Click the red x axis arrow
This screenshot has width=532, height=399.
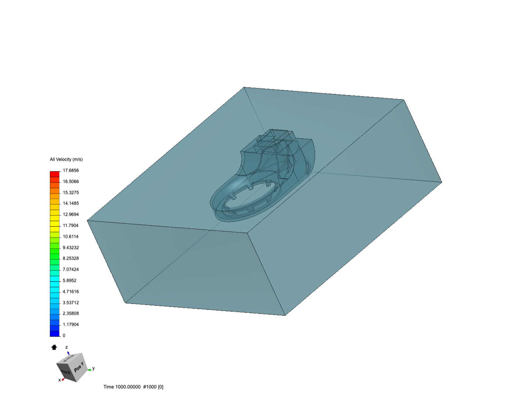pos(63,379)
